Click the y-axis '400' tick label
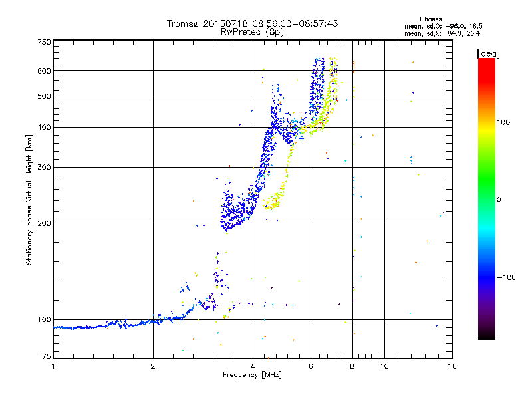Screen dimensions: 532x399 click(44, 128)
